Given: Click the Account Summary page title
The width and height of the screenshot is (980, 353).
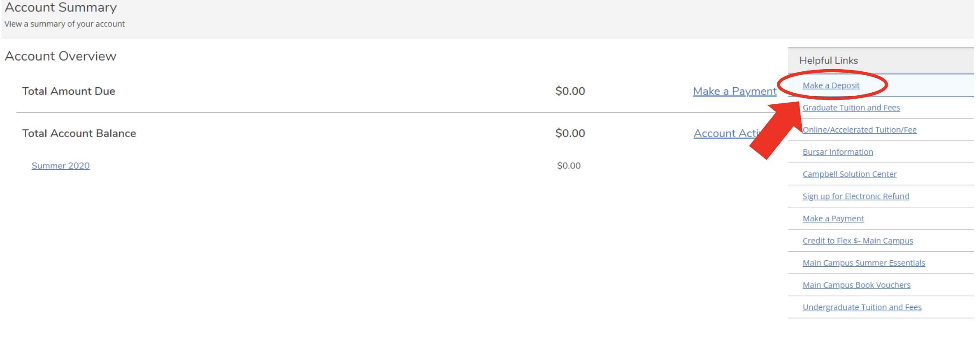Looking at the screenshot, I should (x=60, y=7).
